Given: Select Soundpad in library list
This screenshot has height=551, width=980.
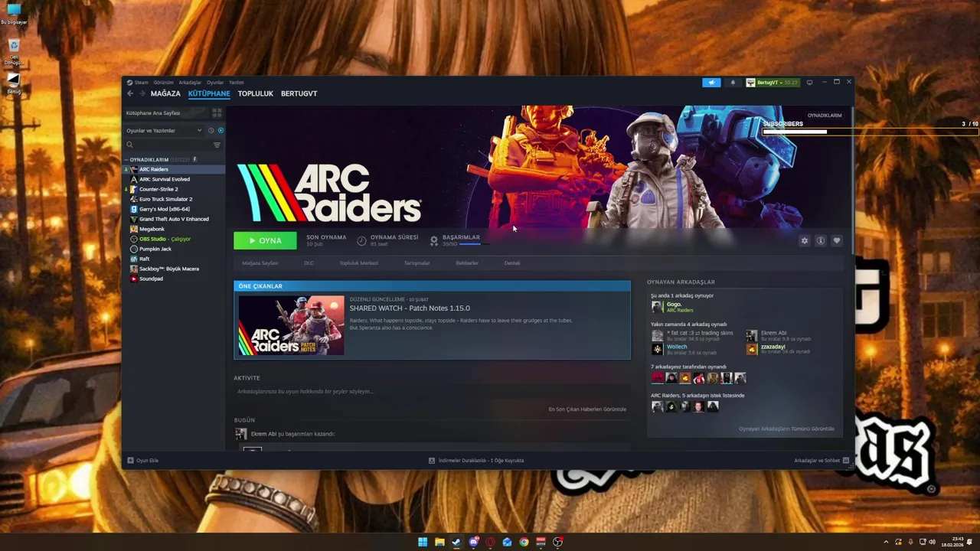Looking at the screenshot, I should click(x=174, y=279).
